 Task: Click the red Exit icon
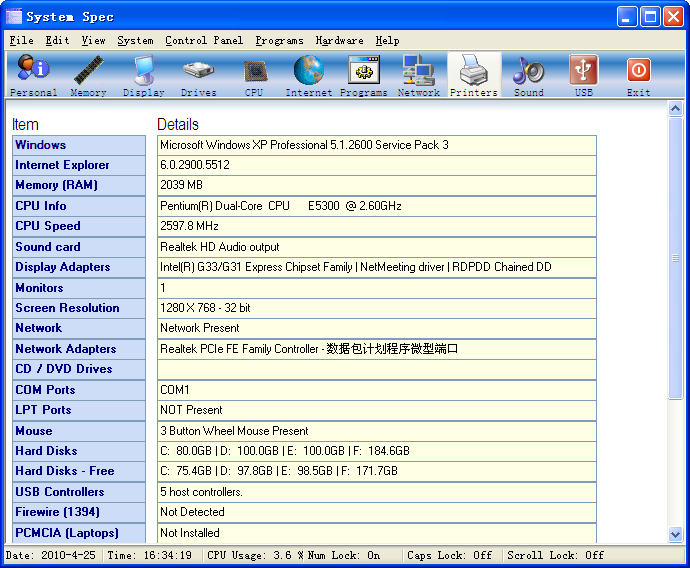[x=638, y=75]
